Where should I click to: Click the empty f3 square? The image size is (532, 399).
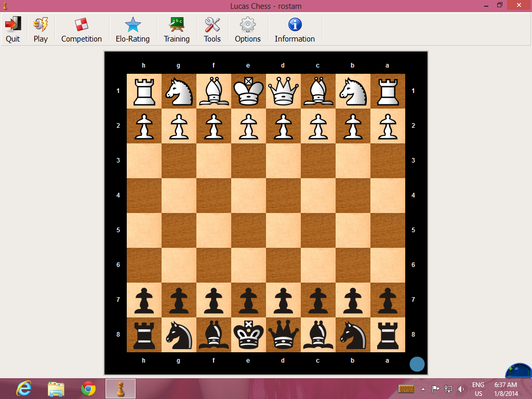214,161
